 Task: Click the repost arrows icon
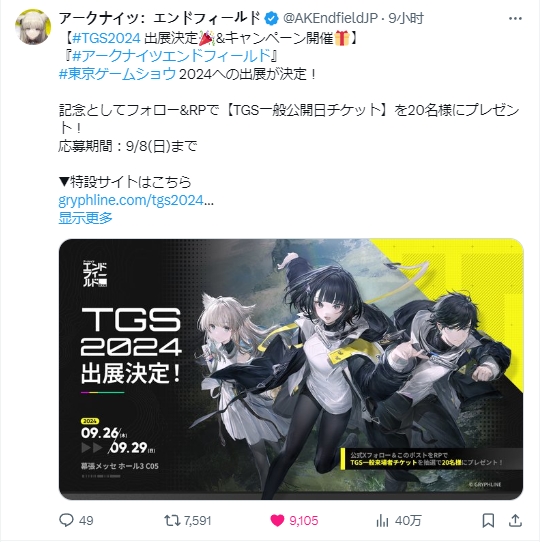point(172,520)
